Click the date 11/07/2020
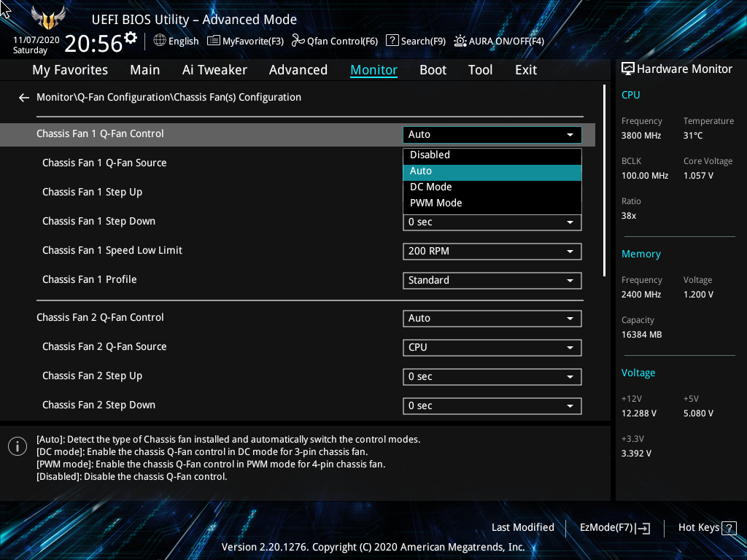This screenshot has width=747, height=560. click(36, 40)
